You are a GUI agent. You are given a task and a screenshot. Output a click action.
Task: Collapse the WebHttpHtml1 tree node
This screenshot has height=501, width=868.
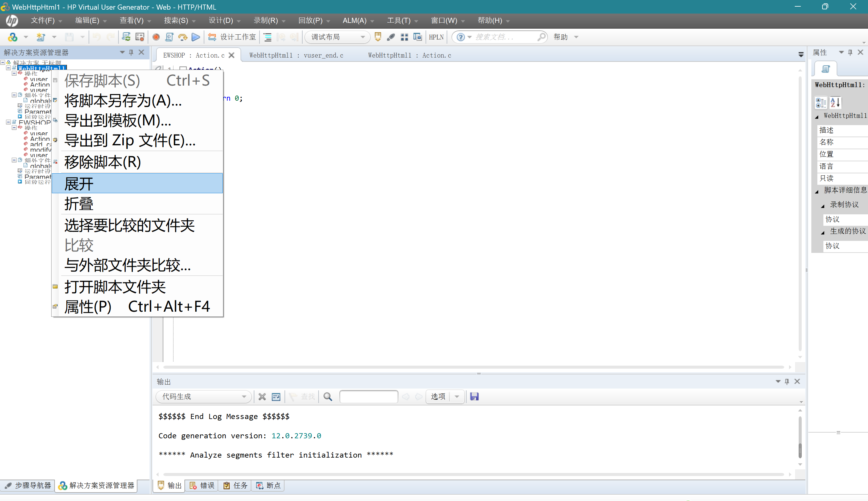coord(8,68)
